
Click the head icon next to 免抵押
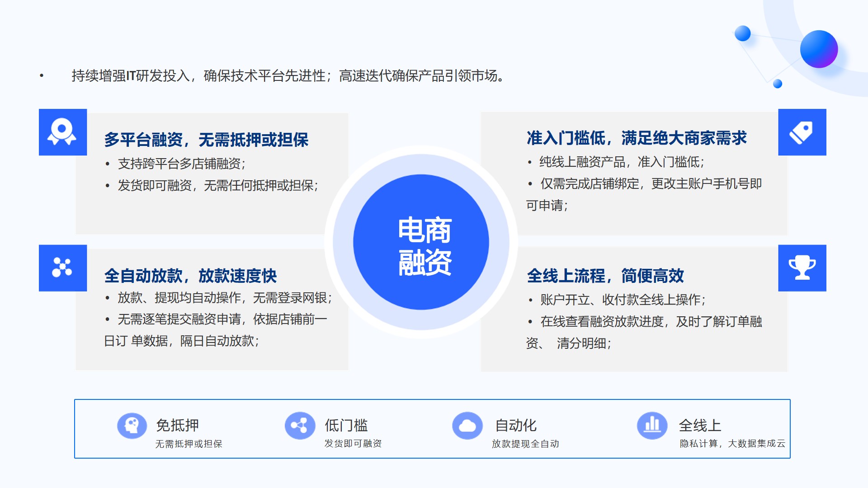tap(132, 426)
